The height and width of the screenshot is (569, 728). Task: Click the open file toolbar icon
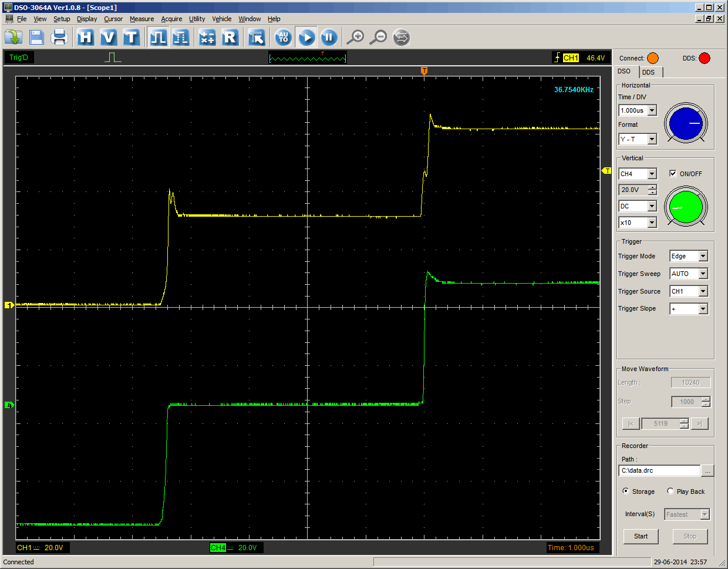[x=14, y=38]
